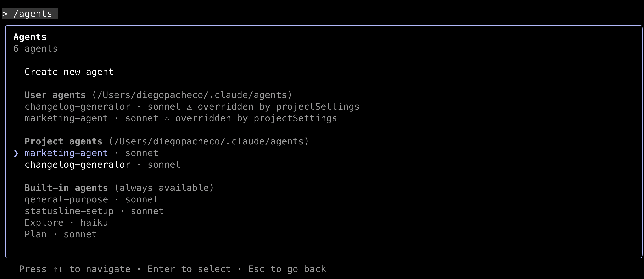Click the User agents section header
The image size is (644, 279).
55,95
